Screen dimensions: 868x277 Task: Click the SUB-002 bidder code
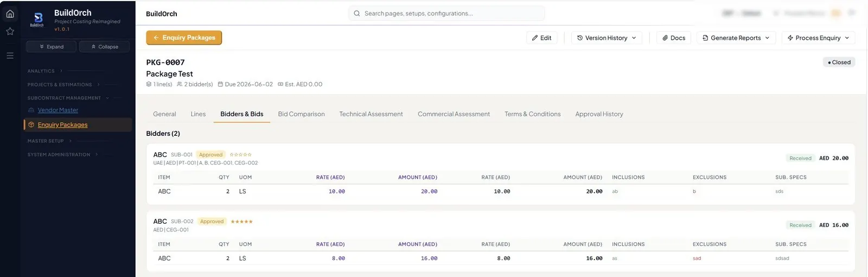[x=182, y=222]
